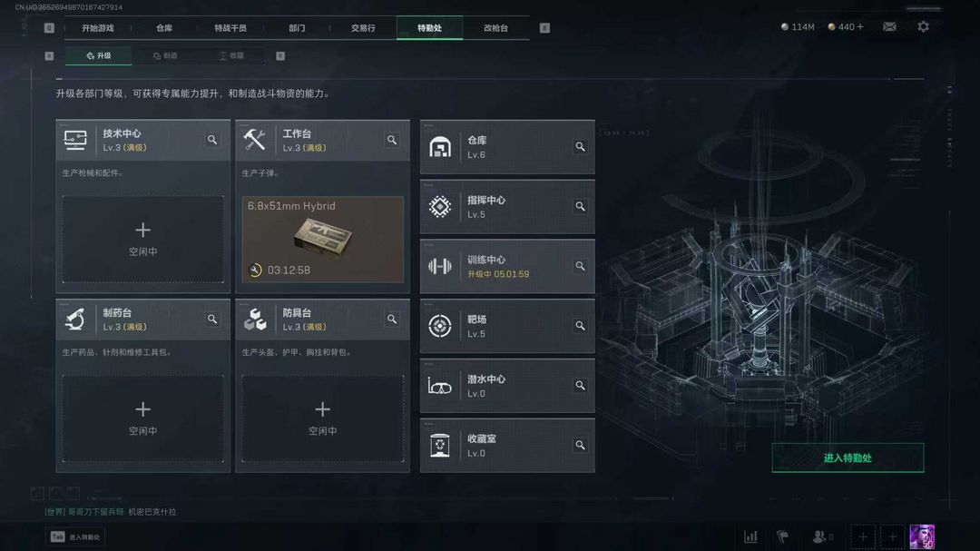Open the 6.8x51mm Hybrid ammo production
980x551 pixels.
(322, 239)
